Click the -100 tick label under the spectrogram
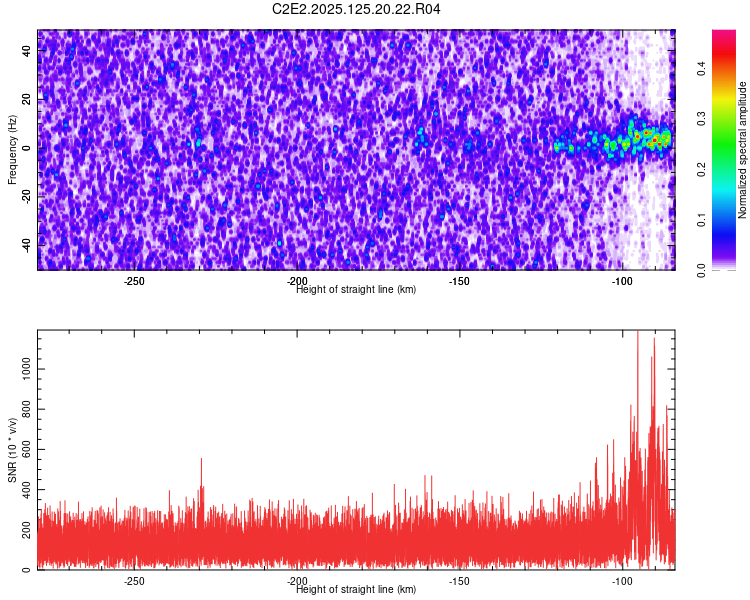Viewport: 750px width, 600px height. pyautogui.click(x=622, y=281)
